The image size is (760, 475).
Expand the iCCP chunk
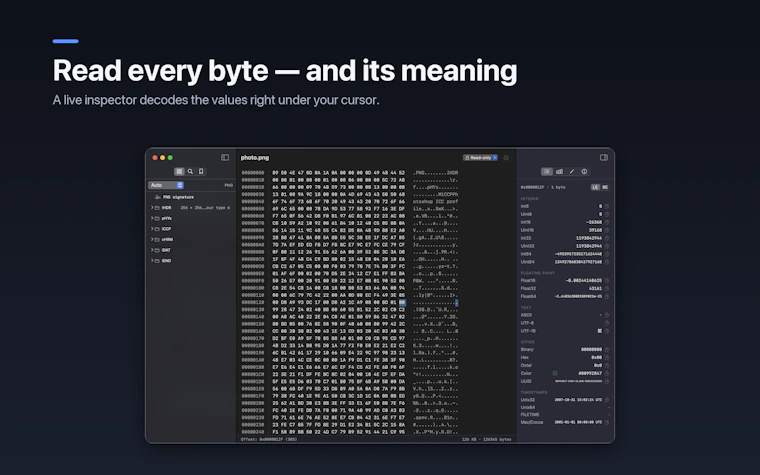pos(152,229)
